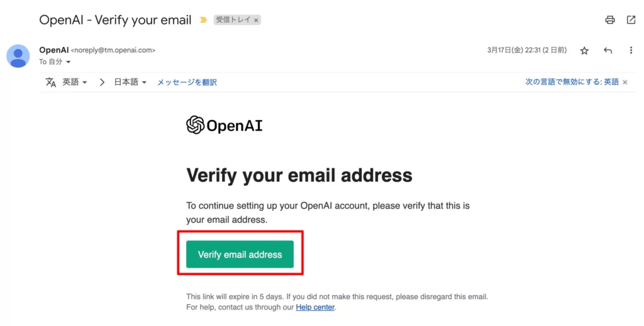Image resolution: width=644 pixels, height=326 pixels.
Task: Open the 英語 source language dropdown
Action: (74, 82)
